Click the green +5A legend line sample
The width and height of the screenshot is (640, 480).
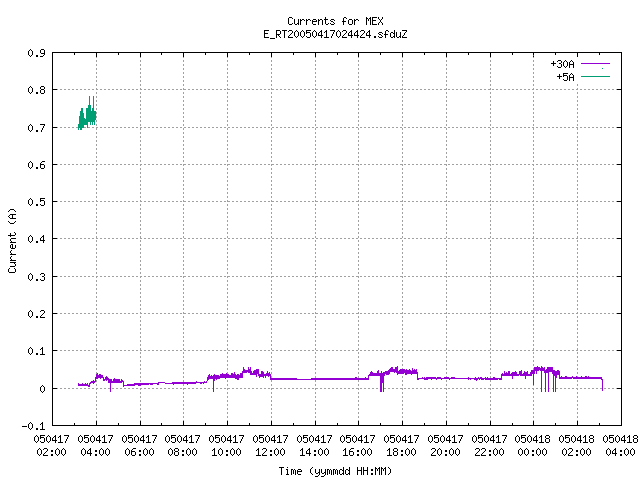[x=595, y=76]
